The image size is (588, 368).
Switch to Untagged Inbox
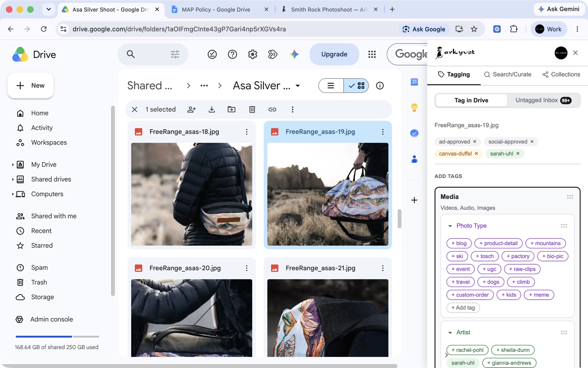[x=543, y=100]
